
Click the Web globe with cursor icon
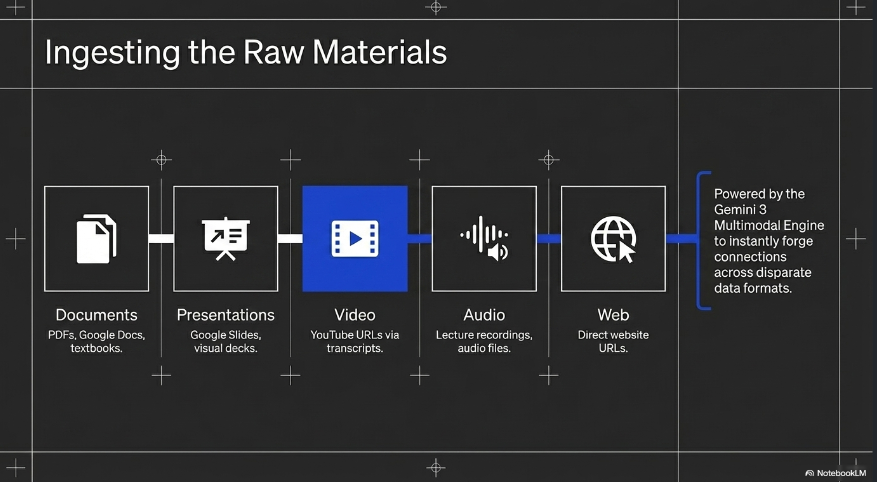click(x=613, y=238)
